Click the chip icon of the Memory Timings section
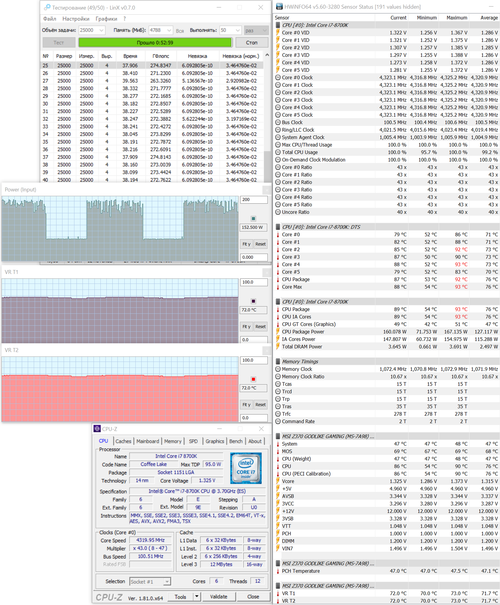 coord(278,362)
